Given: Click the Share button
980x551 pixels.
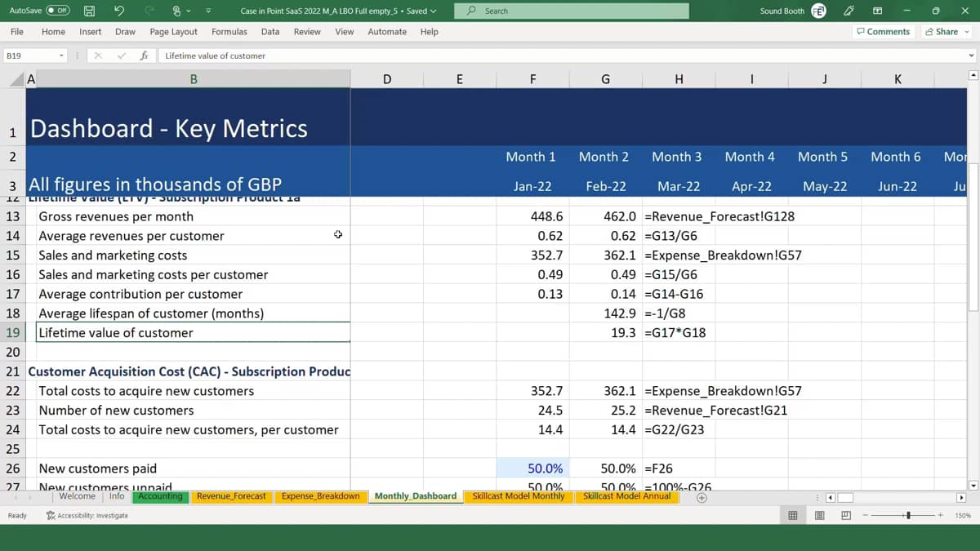Looking at the screenshot, I should (947, 32).
